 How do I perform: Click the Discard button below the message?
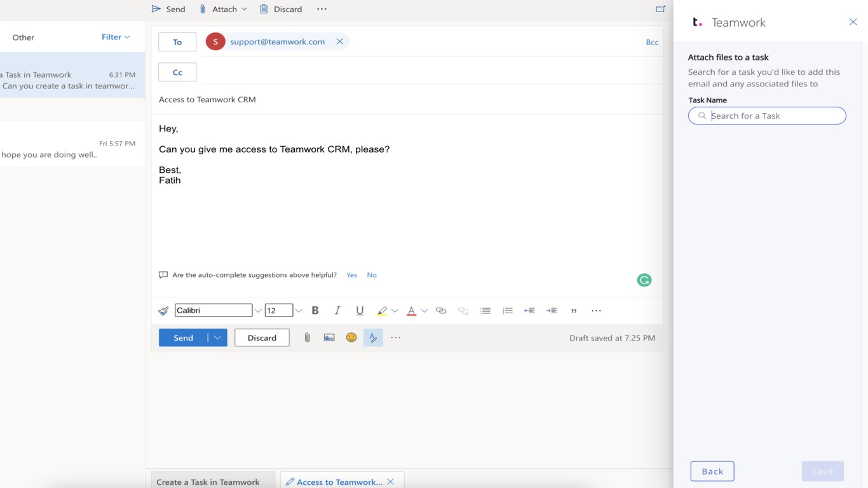click(x=262, y=337)
